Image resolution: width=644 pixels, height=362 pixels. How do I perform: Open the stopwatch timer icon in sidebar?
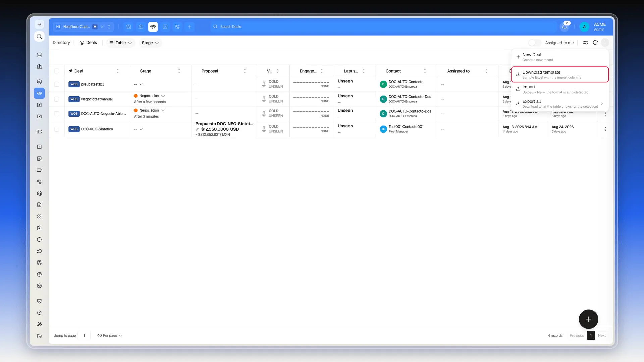39,313
